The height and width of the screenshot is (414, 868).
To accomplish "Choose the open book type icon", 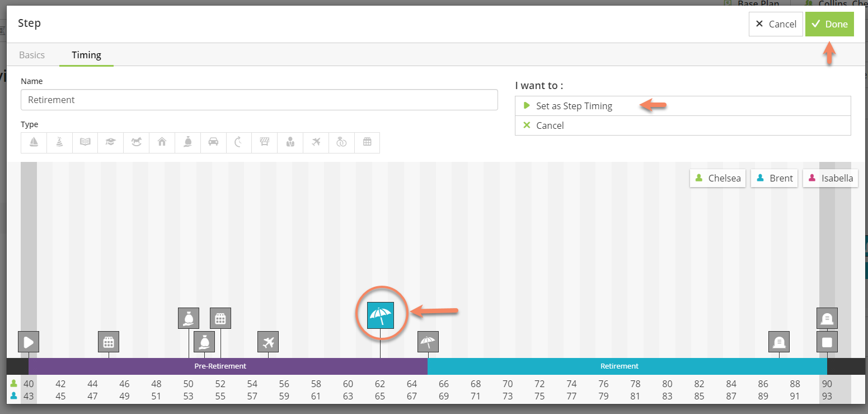I will coord(85,142).
